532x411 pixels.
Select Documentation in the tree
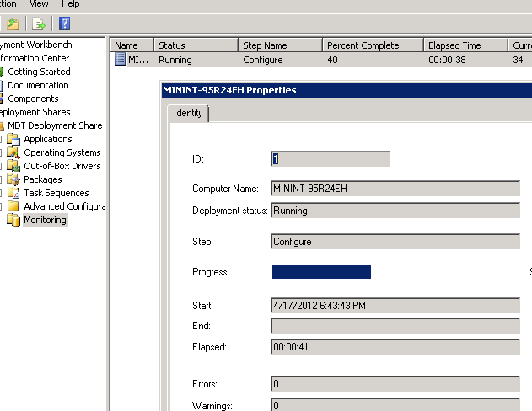pyautogui.click(x=38, y=85)
